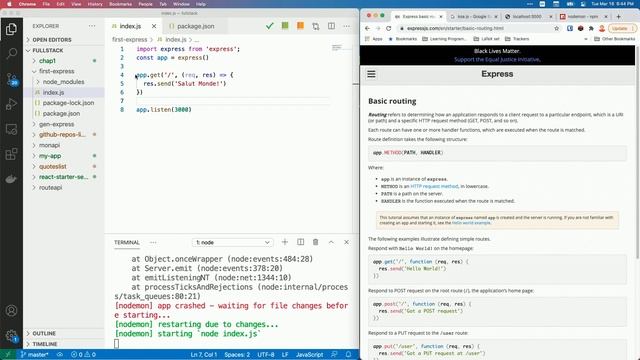Open the Run and Debug view
This screenshot has height=360, width=640.
coord(11,104)
